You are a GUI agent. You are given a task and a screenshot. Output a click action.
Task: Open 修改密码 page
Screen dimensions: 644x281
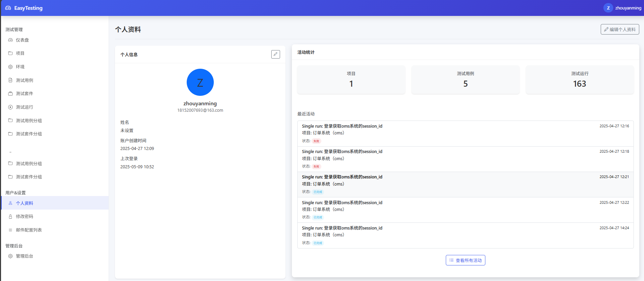55,216
